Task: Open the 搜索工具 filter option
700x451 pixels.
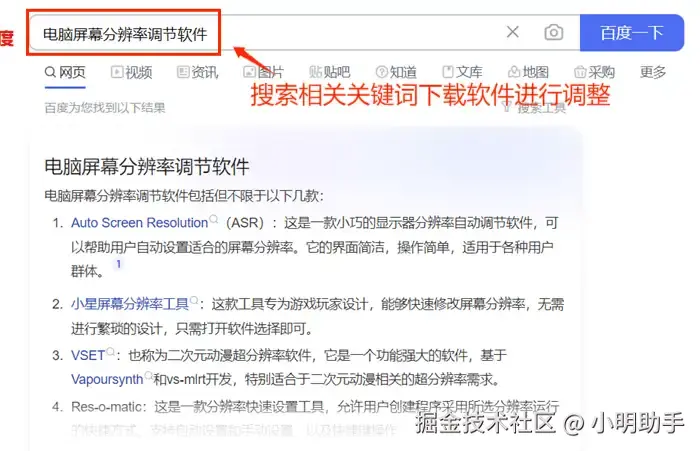Action: pyautogui.click(x=535, y=108)
